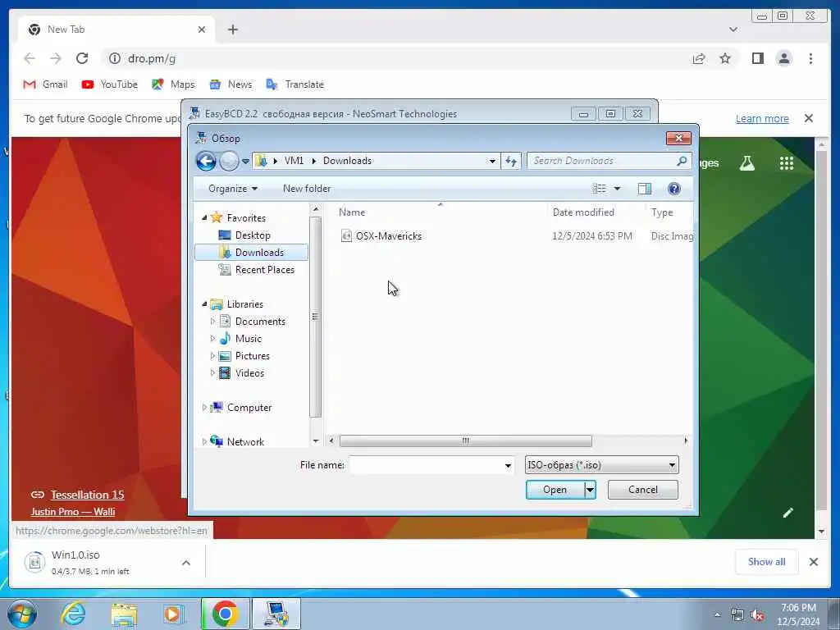
Task: Open Translate bookmark
Action: pyautogui.click(x=295, y=84)
